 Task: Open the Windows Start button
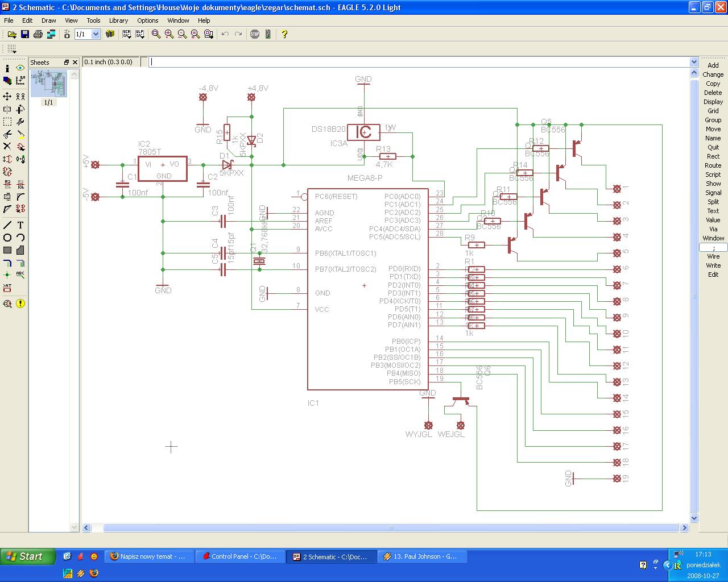point(28,556)
